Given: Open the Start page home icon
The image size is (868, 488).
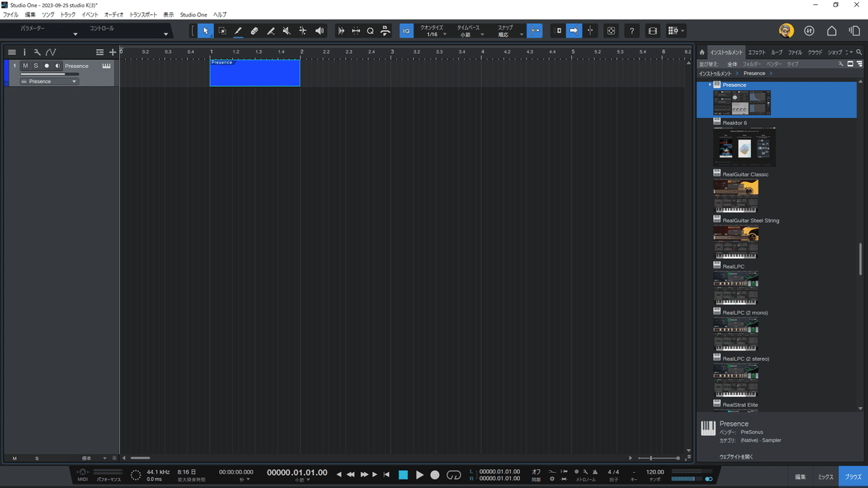Looking at the screenshot, I should click(x=832, y=31).
